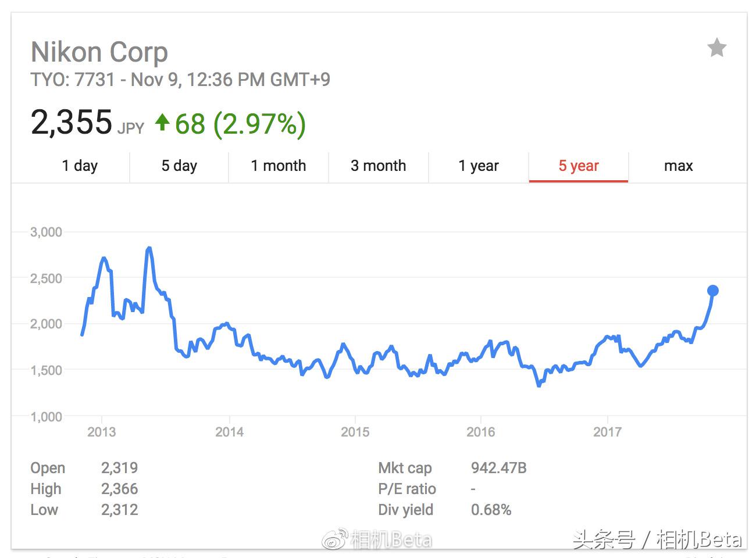Click the Div yield 0.68% value
The image size is (756, 558).
pos(491,510)
